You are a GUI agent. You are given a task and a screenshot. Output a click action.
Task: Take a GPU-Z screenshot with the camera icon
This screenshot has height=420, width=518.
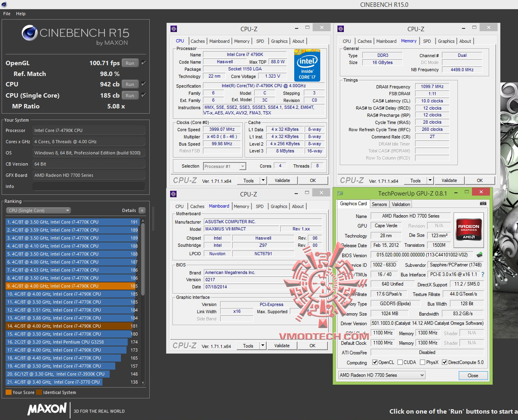[x=483, y=204]
